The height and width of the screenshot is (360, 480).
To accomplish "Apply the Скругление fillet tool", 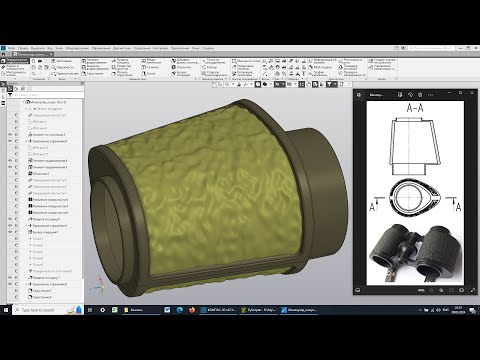I will [x=93, y=73].
